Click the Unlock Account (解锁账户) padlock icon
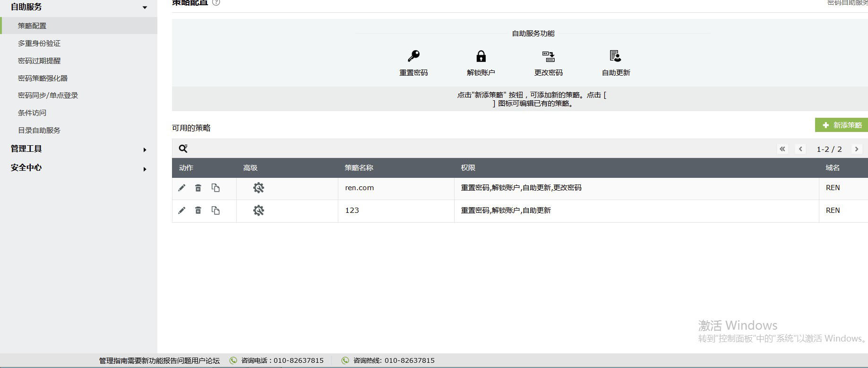The height and width of the screenshot is (368, 868). tap(481, 56)
